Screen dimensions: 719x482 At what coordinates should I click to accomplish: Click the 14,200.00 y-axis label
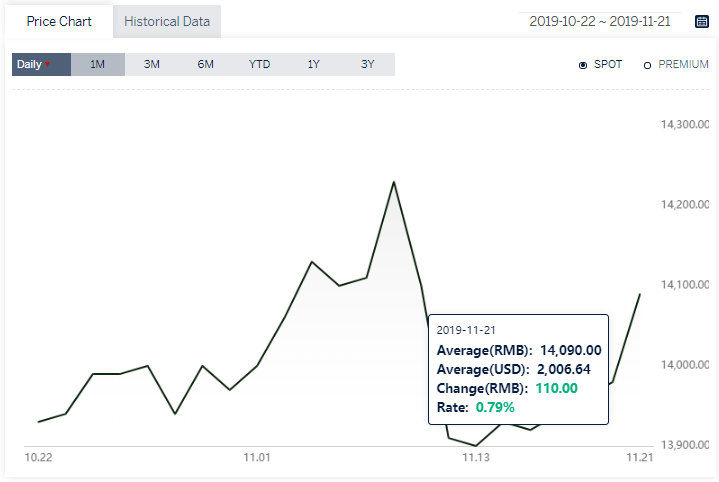coord(685,205)
